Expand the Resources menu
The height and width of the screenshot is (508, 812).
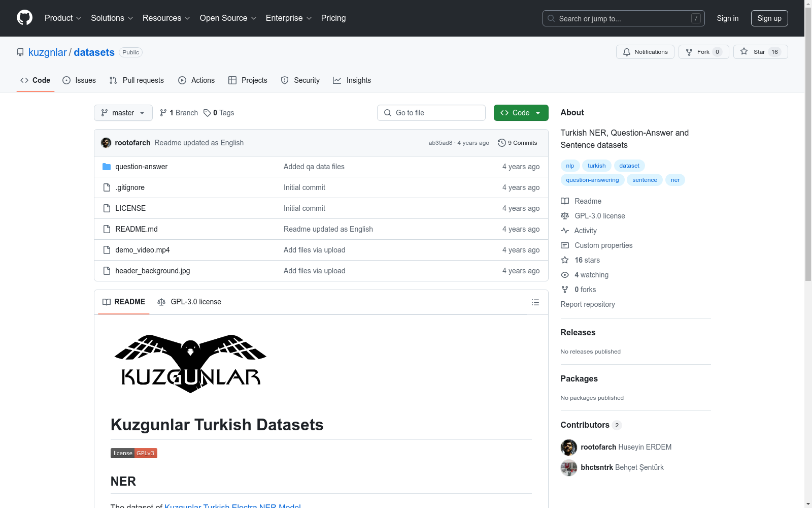166,18
